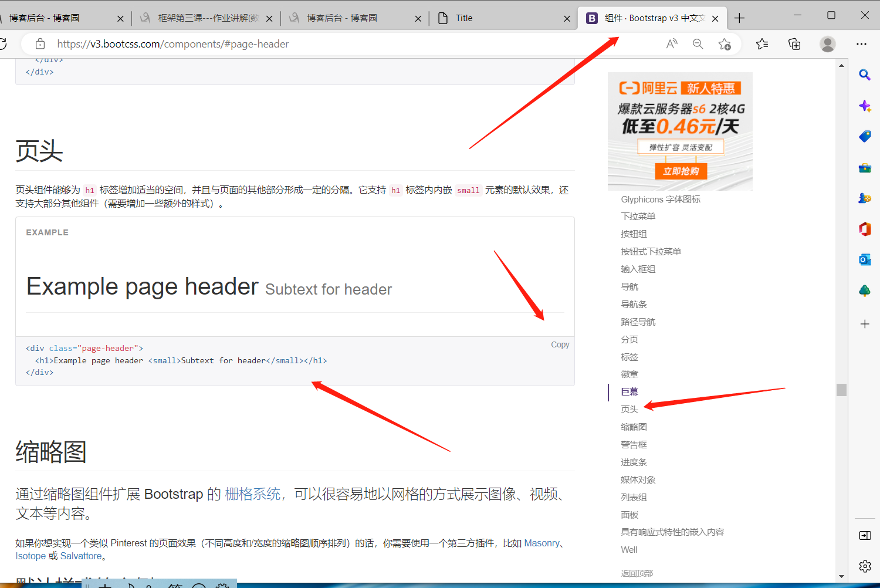
Task: Open the Shopping sidebar panel
Action: click(865, 136)
